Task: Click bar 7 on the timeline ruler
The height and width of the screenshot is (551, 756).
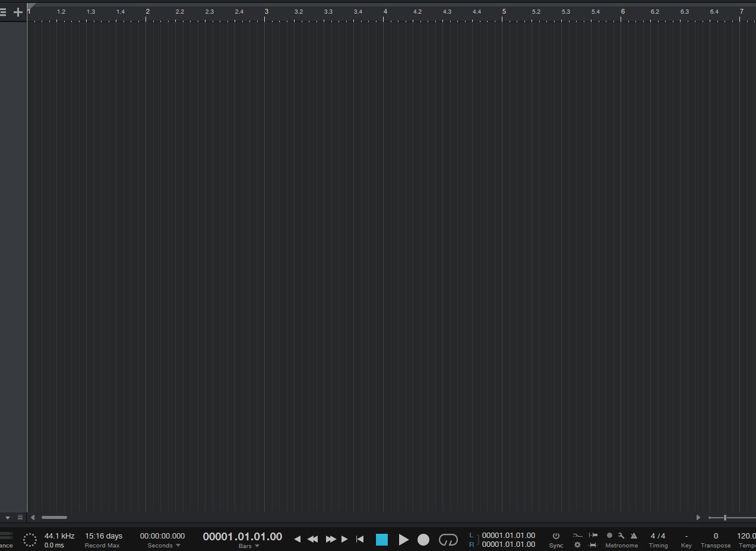Action: click(x=742, y=11)
